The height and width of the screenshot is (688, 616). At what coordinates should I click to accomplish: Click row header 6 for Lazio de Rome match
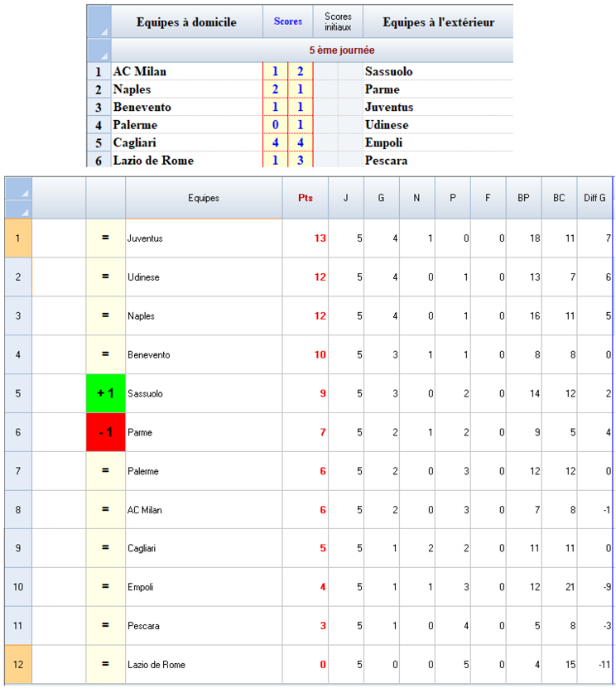pyautogui.click(x=99, y=161)
